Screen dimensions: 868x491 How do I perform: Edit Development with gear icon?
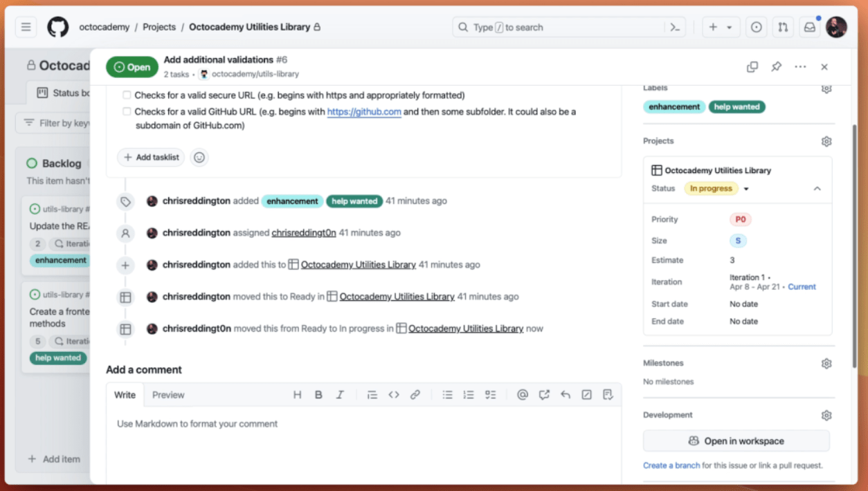826,416
